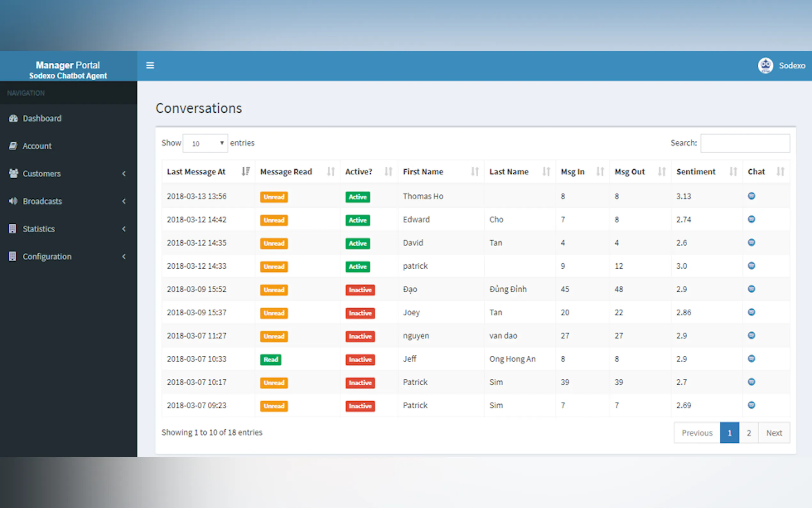Click the Sodexo chatbot logo
This screenshot has height=508, width=812.
766,65
